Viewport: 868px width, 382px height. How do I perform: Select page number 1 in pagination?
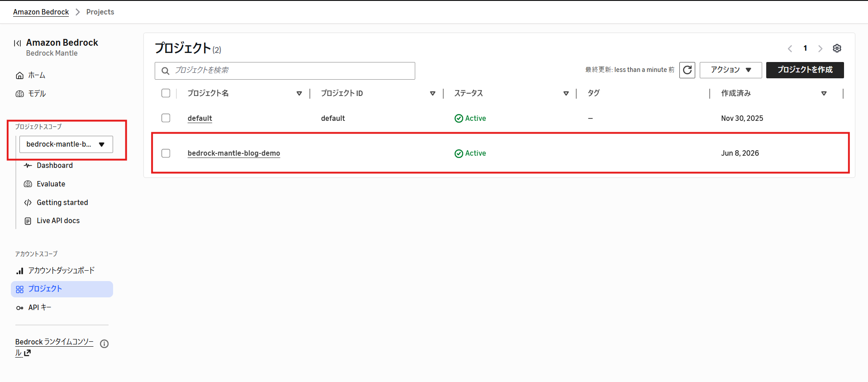tap(805, 48)
